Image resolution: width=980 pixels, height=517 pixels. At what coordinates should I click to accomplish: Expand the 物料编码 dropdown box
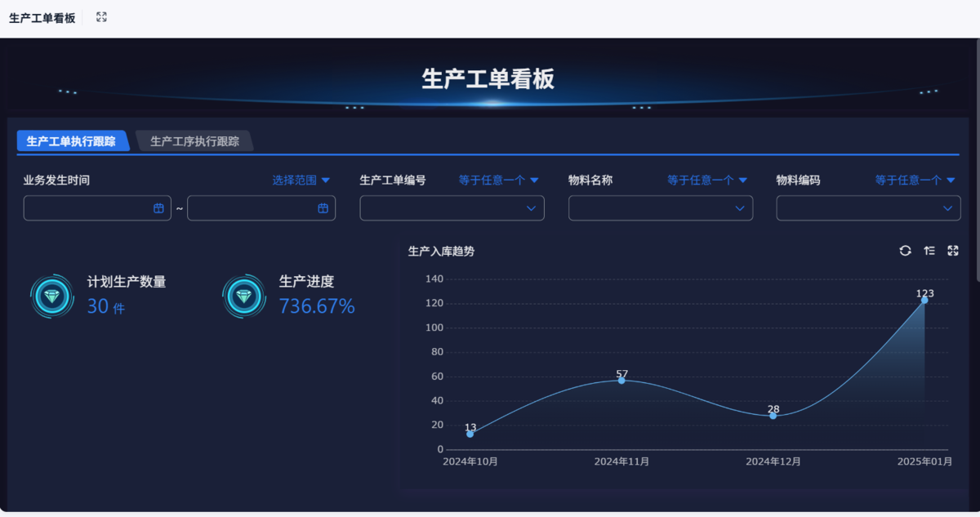pyautogui.click(x=867, y=208)
